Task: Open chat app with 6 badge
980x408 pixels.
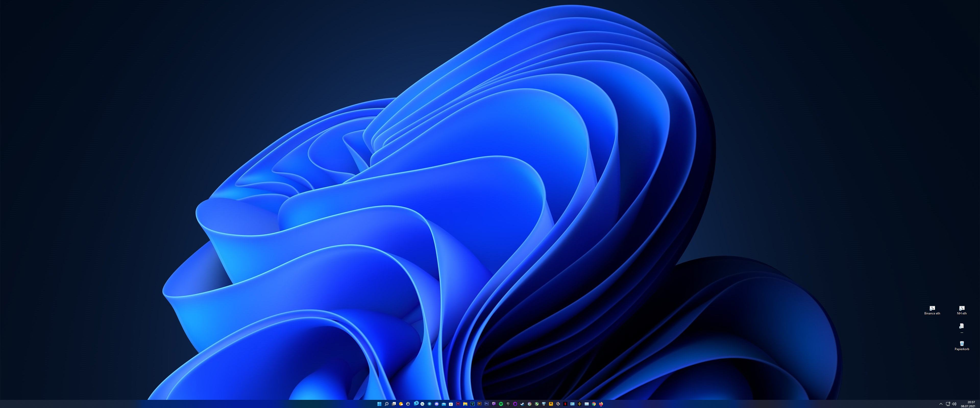Action: (416, 403)
